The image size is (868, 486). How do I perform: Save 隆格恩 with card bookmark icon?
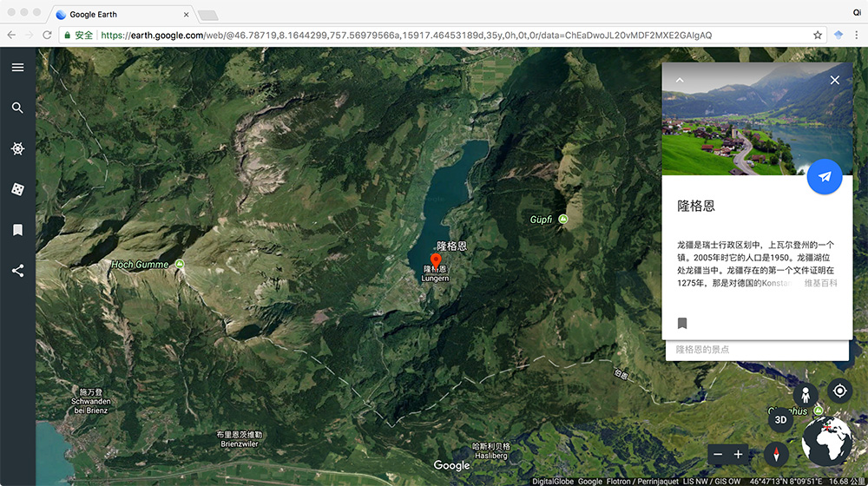(x=682, y=323)
